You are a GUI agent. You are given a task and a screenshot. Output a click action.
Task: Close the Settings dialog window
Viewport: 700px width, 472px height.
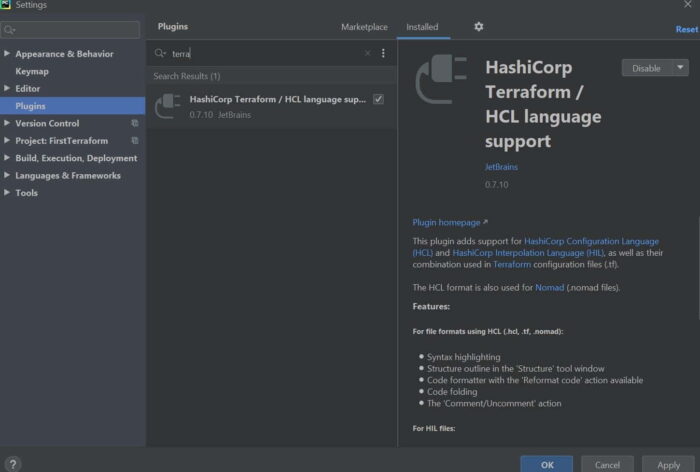click(688, 4)
